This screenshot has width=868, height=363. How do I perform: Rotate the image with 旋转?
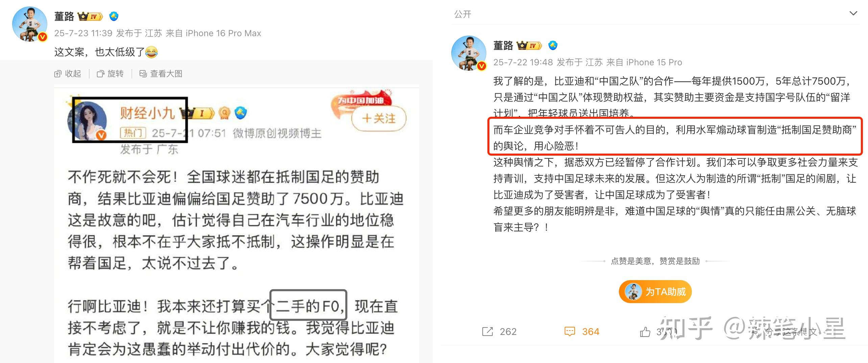click(110, 73)
